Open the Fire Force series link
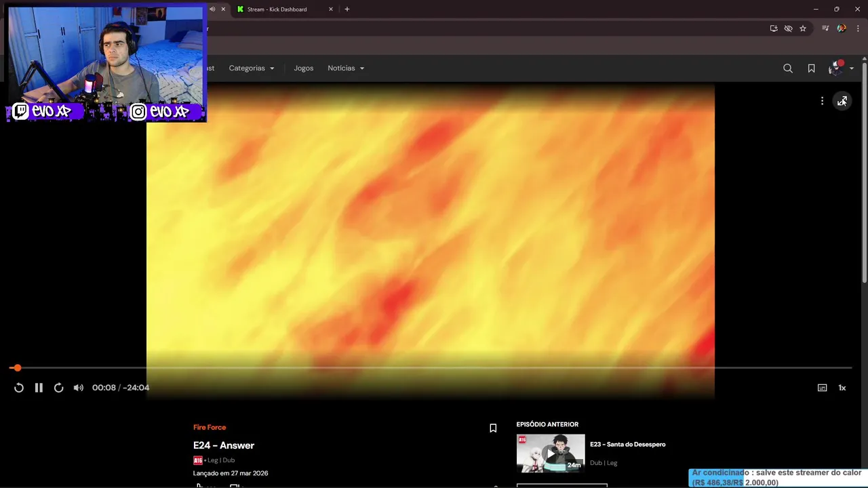Screen dimensions: 868x488 tap(210, 428)
